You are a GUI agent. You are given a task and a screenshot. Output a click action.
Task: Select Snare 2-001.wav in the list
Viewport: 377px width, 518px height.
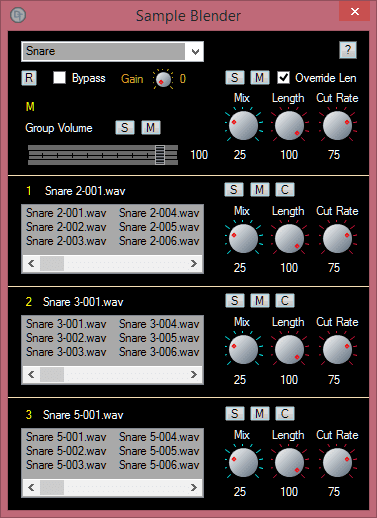66,213
